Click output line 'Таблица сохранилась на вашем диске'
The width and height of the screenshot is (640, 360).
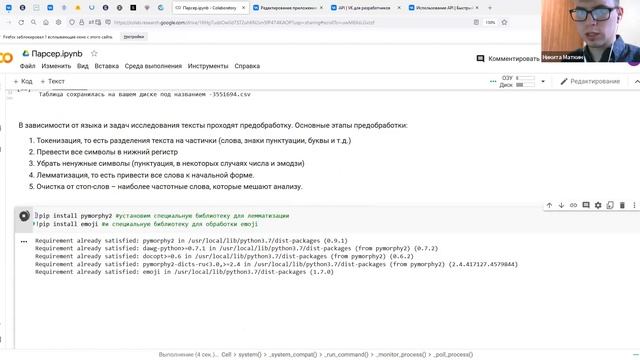(x=145, y=94)
